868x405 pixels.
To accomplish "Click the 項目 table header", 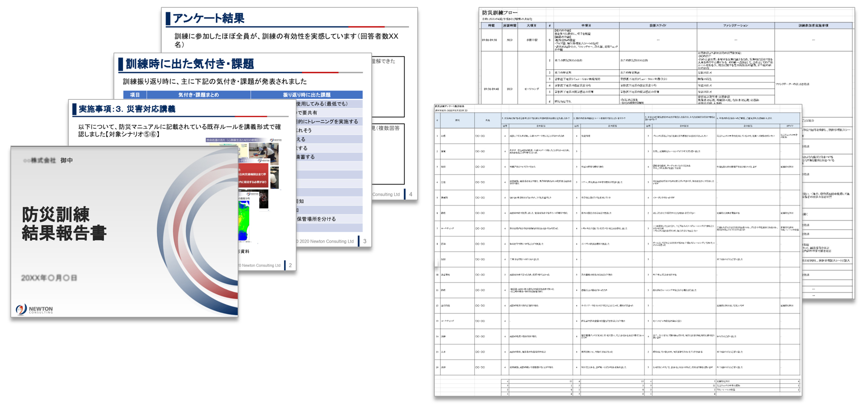I will (x=135, y=95).
